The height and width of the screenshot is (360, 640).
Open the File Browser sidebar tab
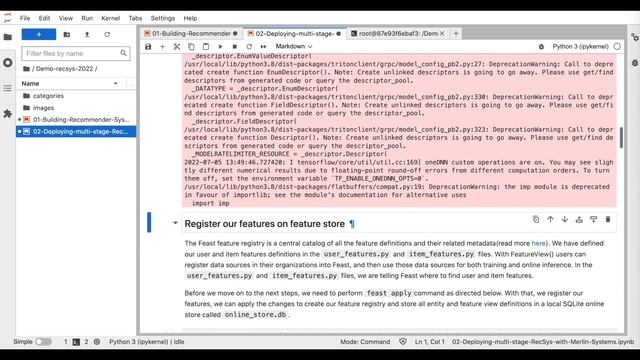point(8,37)
